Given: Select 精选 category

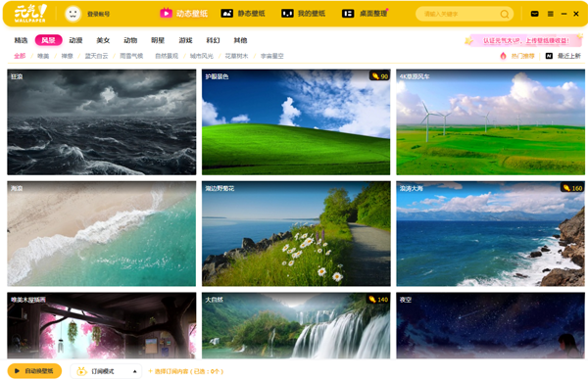Looking at the screenshot, I should pyautogui.click(x=21, y=40).
